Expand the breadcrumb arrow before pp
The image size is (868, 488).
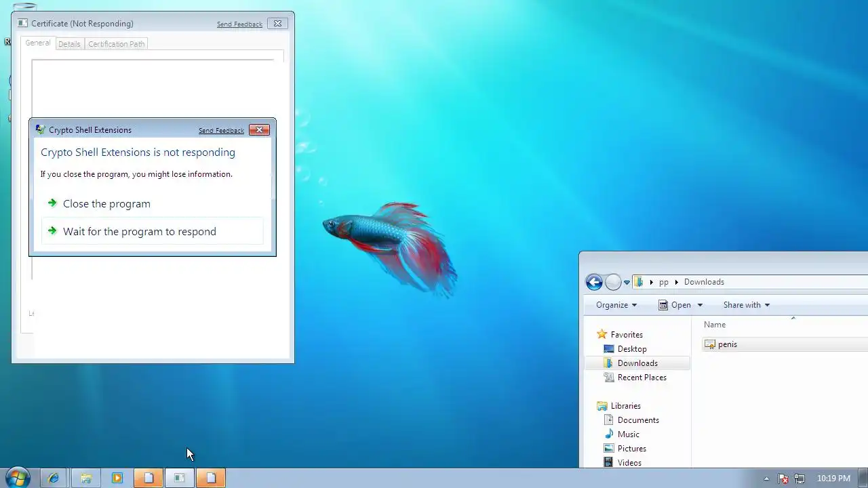coord(652,282)
